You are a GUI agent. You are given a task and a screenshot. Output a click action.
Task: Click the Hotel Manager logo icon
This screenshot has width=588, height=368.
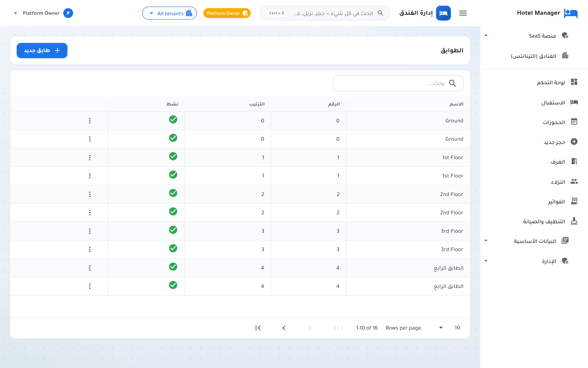click(571, 13)
